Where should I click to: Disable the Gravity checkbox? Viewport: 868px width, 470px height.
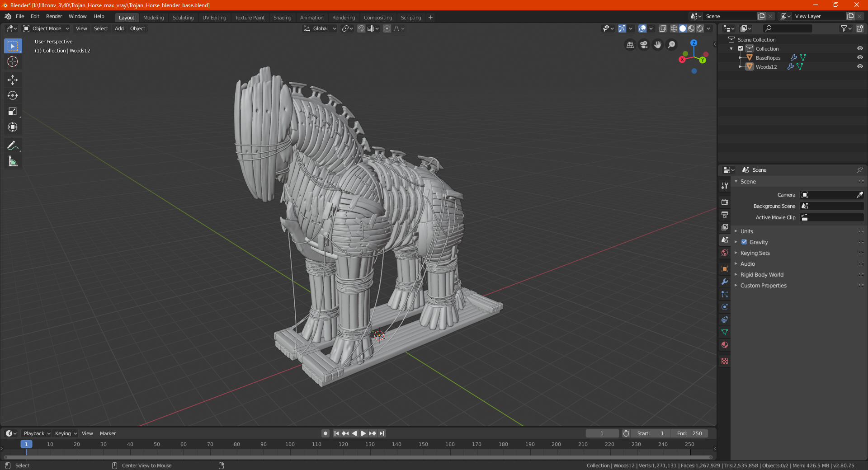[x=744, y=242]
